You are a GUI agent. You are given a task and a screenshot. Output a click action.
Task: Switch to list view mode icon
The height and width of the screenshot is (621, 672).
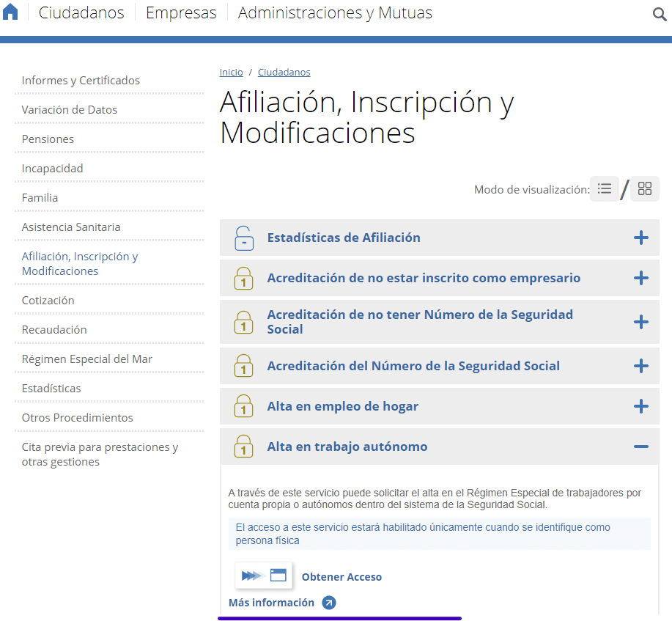(605, 188)
